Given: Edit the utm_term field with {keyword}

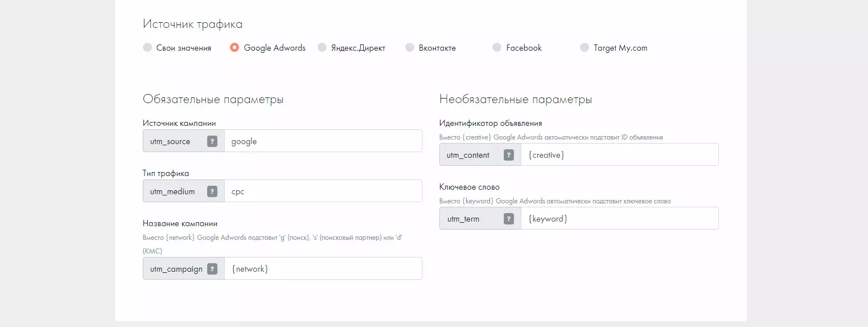Looking at the screenshot, I should click(x=620, y=218).
